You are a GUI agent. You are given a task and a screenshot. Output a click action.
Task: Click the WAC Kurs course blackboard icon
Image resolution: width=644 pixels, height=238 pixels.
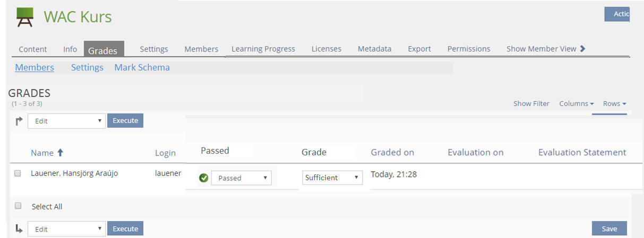[24, 17]
